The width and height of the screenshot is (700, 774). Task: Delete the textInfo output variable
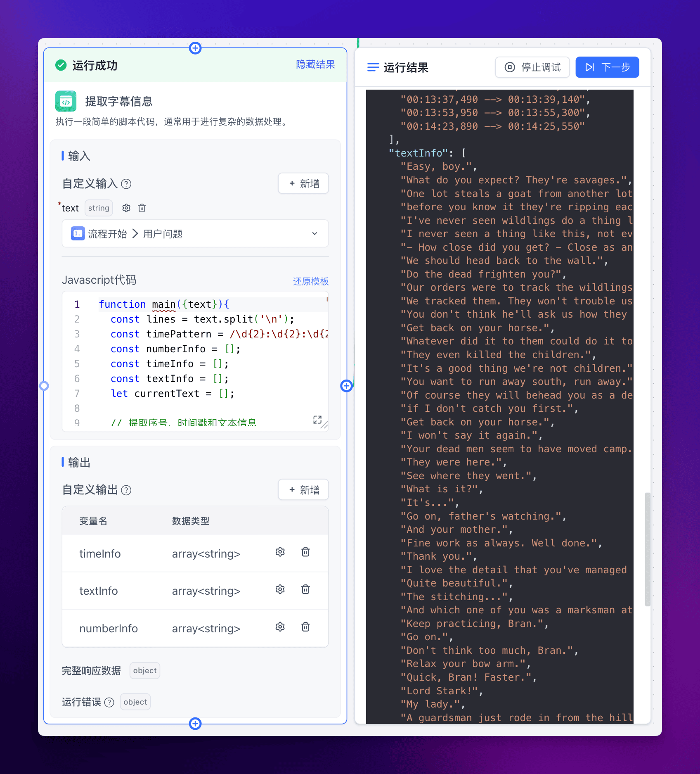305,589
